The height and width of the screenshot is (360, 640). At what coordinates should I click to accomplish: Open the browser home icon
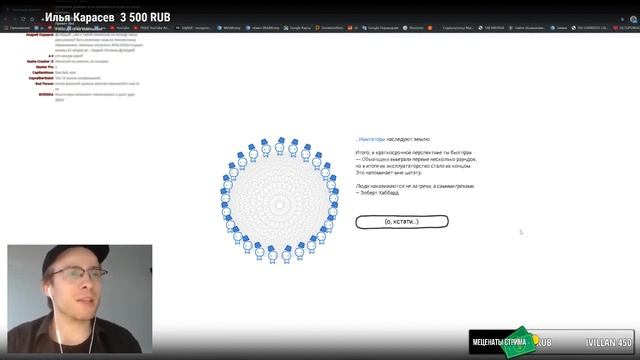click(32, 19)
